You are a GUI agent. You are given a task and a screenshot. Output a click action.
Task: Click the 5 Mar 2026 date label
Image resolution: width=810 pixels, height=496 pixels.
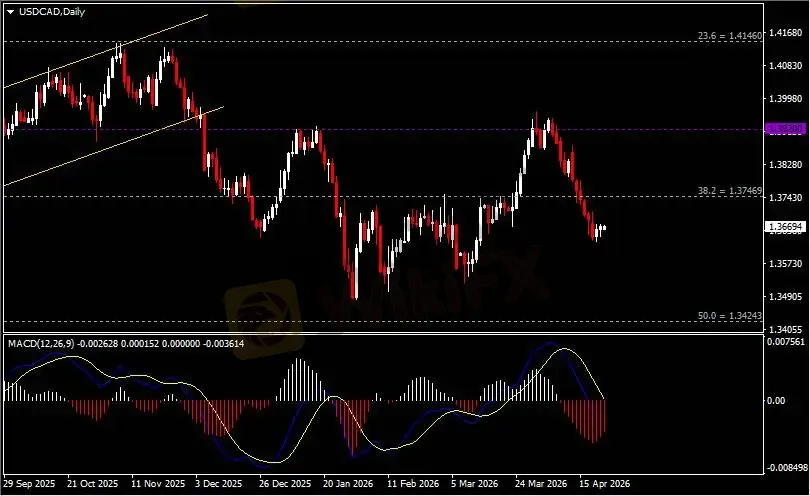(474, 484)
